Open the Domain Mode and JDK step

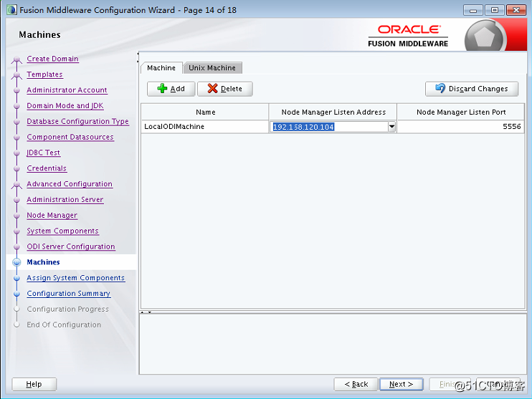65,105
